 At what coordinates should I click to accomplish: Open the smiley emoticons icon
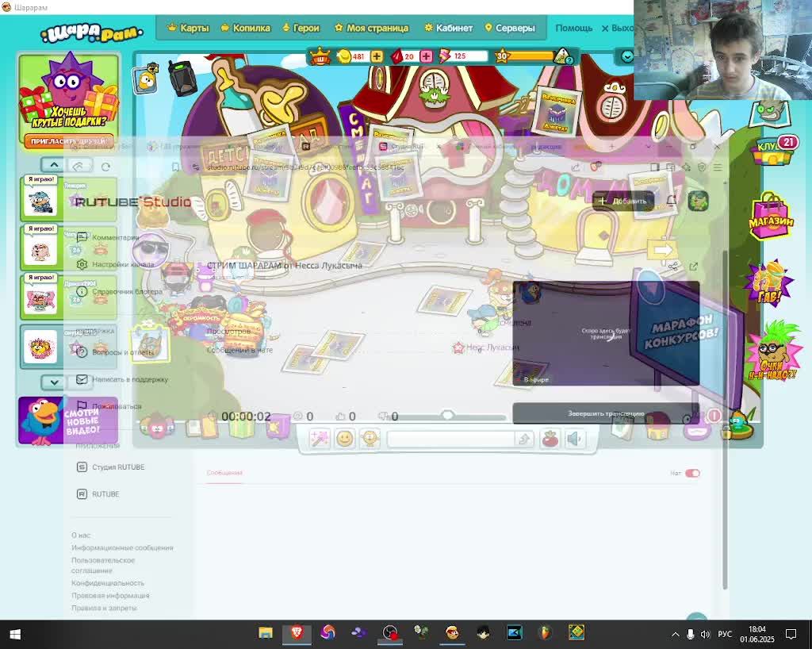coord(345,440)
